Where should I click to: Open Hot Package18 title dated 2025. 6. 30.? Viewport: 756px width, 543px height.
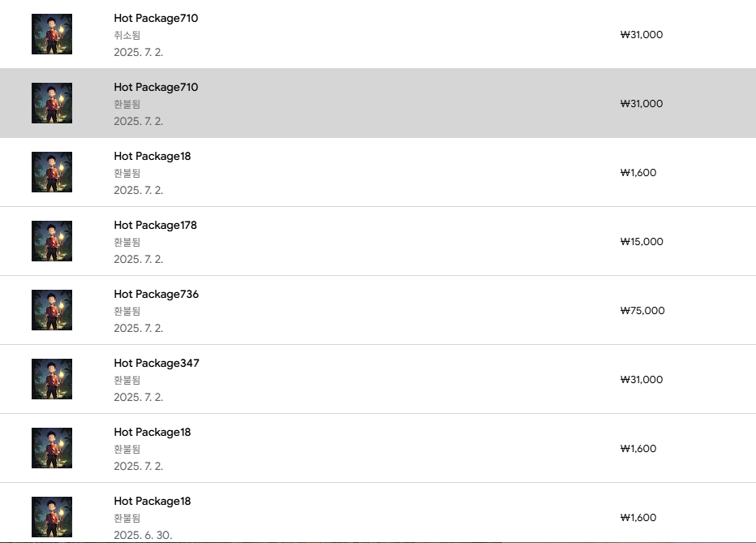152,501
